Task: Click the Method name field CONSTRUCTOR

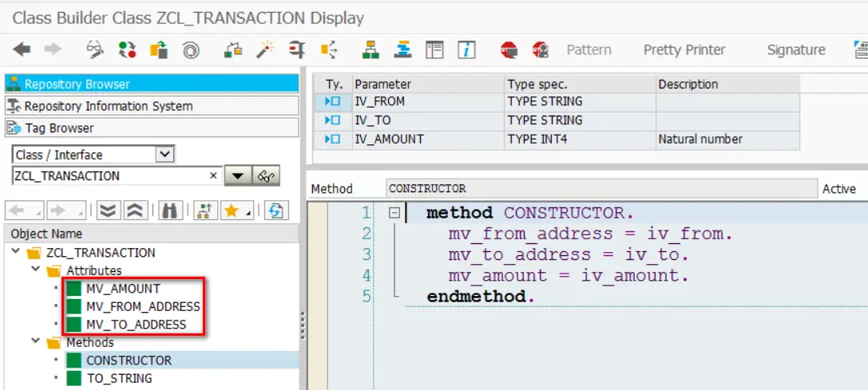Action: [601, 189]
